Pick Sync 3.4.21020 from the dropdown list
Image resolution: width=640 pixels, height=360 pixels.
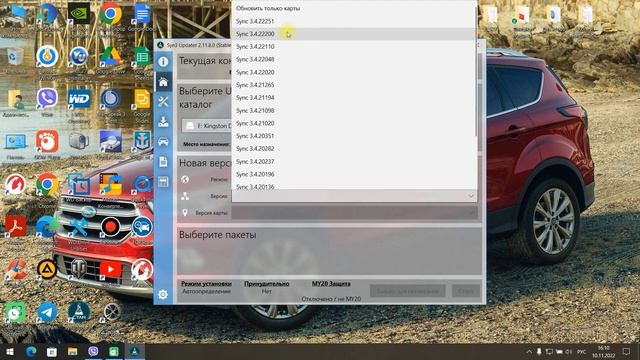point(353,123)
